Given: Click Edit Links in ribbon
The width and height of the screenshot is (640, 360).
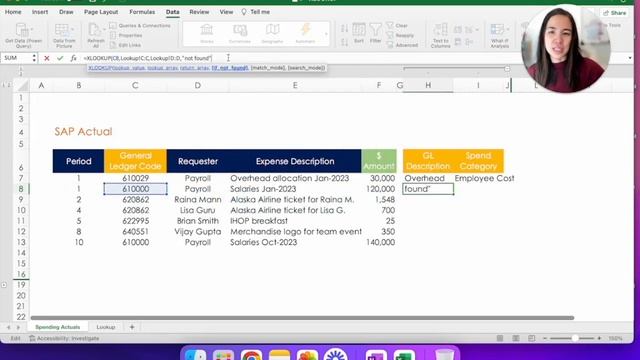Looking at the screenshot, I should tap(125, 45).
